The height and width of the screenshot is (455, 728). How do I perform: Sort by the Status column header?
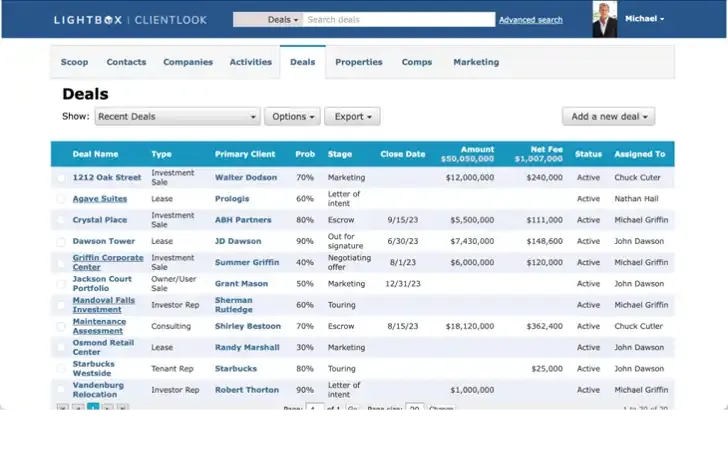coord(588,154)
